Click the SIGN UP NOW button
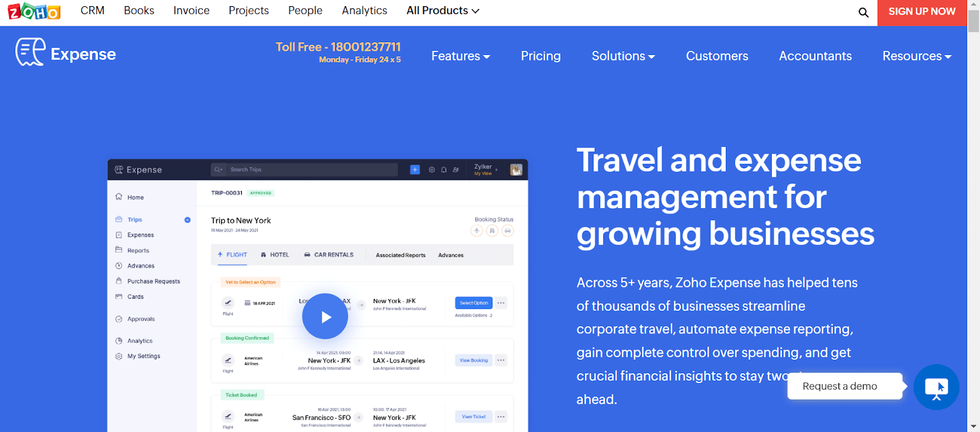This screenshot has height=432, width=980. [922, 12]
